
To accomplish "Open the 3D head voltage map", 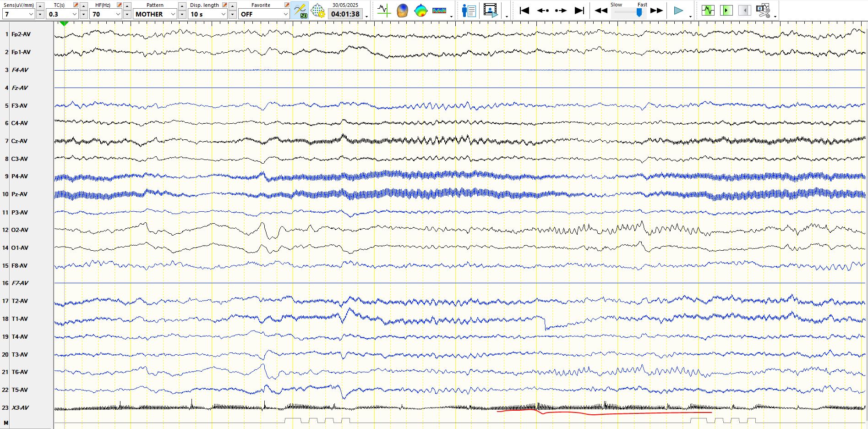I will tap(402, 10).
